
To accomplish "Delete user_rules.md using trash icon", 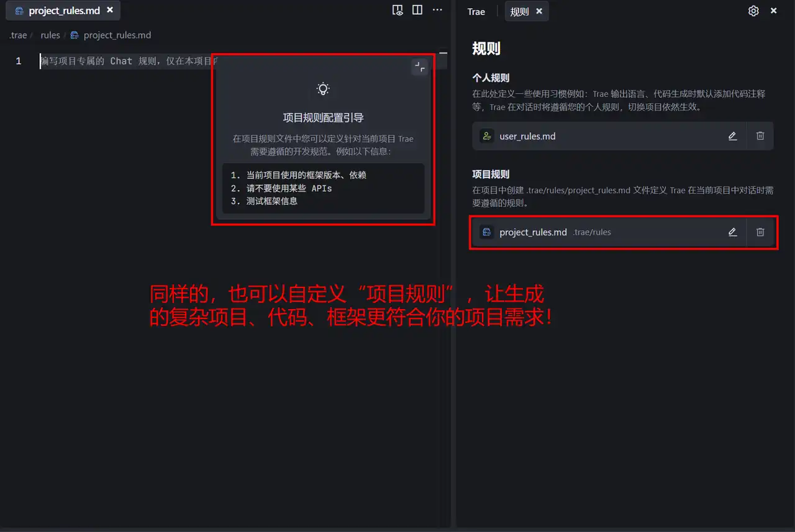I will [760, 136].
